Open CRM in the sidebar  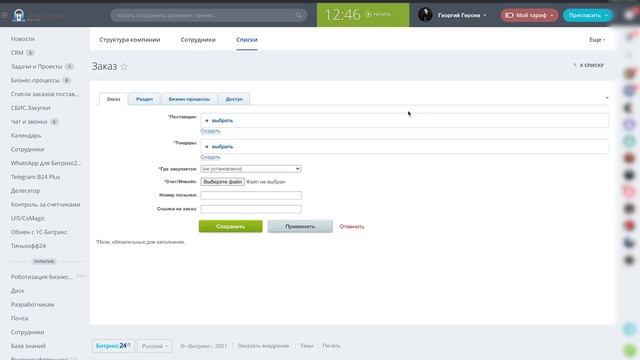17,53
